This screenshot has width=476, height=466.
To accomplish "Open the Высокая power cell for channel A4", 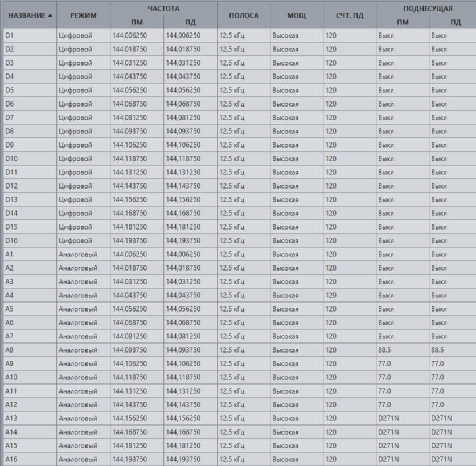I will [296, 295].
